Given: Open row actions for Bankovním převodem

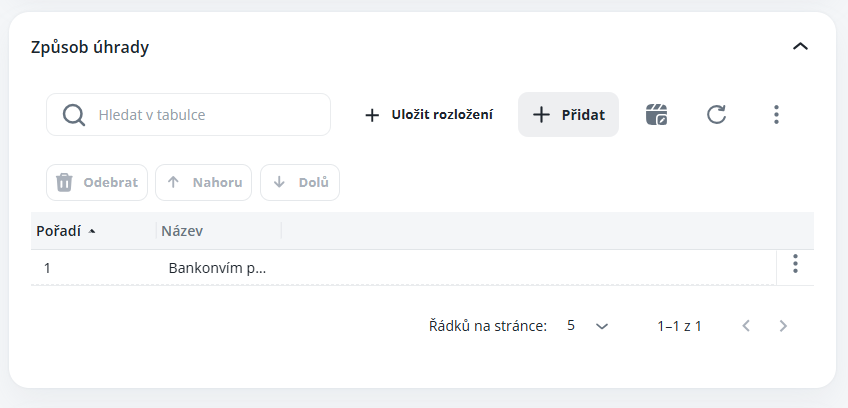Looking at the screenshot, I should 795,264.
